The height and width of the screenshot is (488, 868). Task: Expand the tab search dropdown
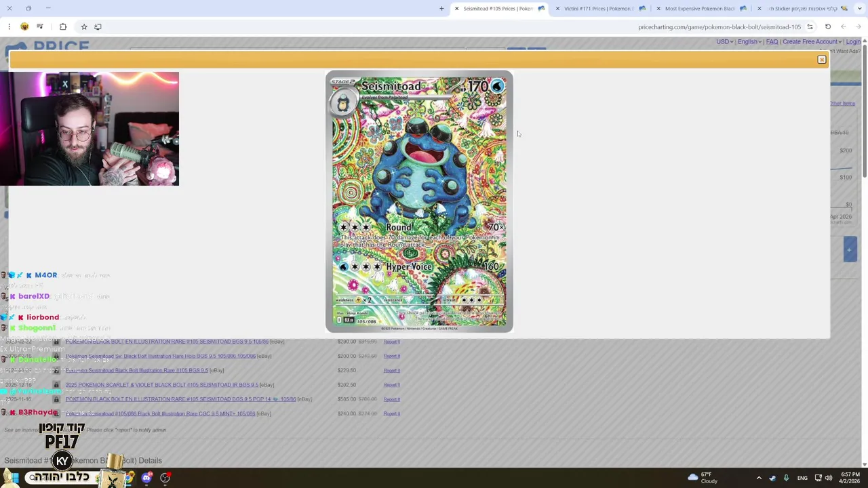pos(859,9)
